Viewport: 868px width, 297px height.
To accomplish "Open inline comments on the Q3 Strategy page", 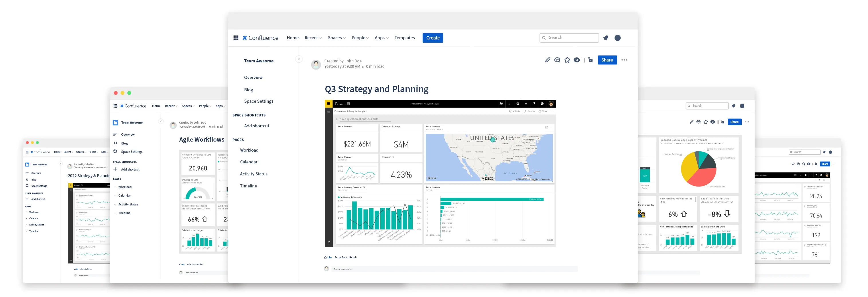I will [x=557, y=60].
